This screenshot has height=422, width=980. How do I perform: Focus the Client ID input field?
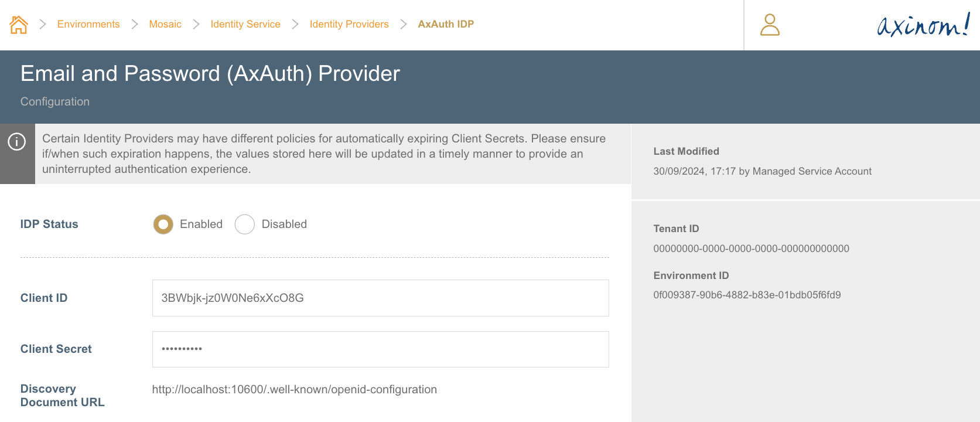pos(380,298)
